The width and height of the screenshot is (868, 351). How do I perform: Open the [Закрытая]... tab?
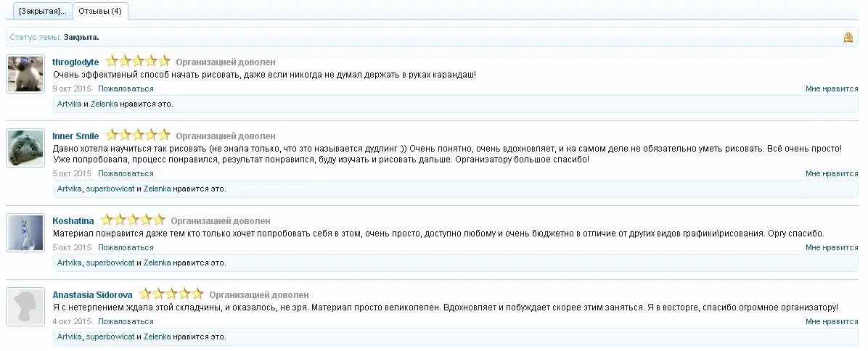coord(42,12)
